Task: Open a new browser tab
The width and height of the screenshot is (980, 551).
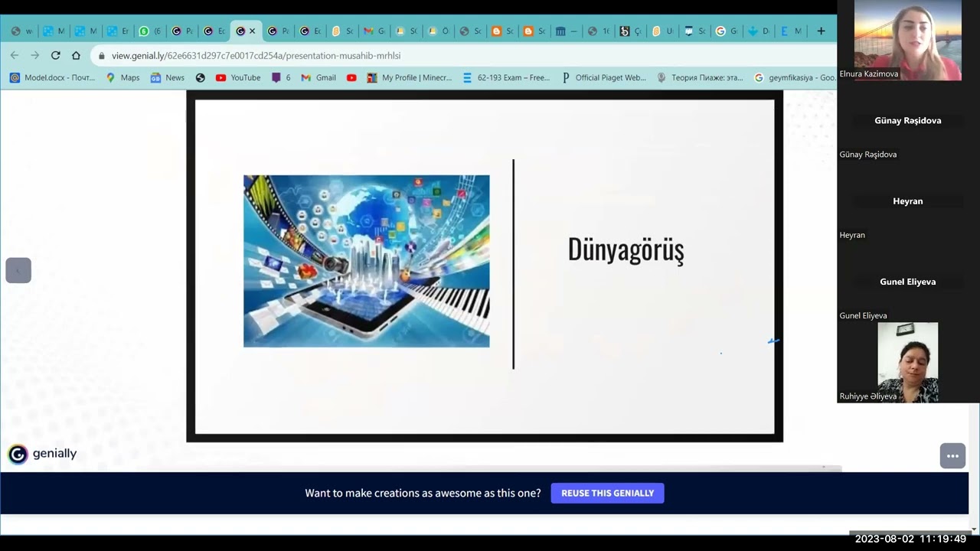Action: tap(821, 31)
